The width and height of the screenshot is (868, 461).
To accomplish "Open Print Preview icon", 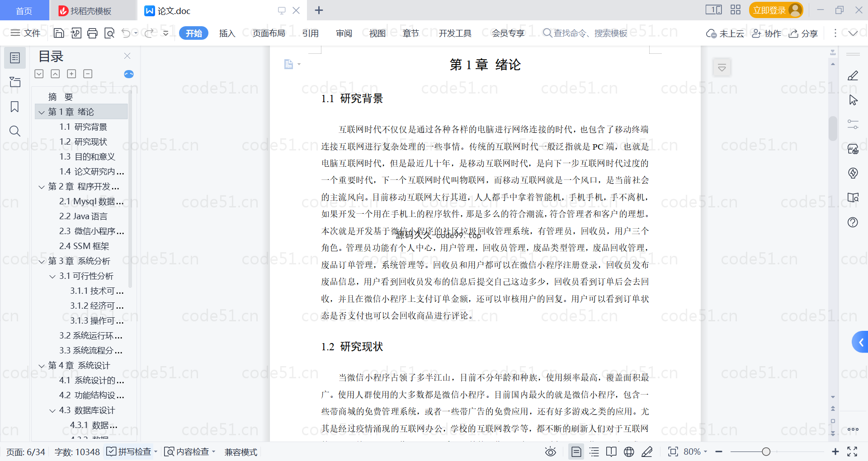I will (x=109, y=33).
